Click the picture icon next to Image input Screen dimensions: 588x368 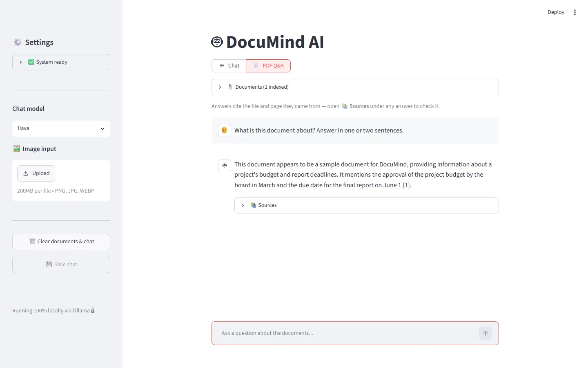17,148
